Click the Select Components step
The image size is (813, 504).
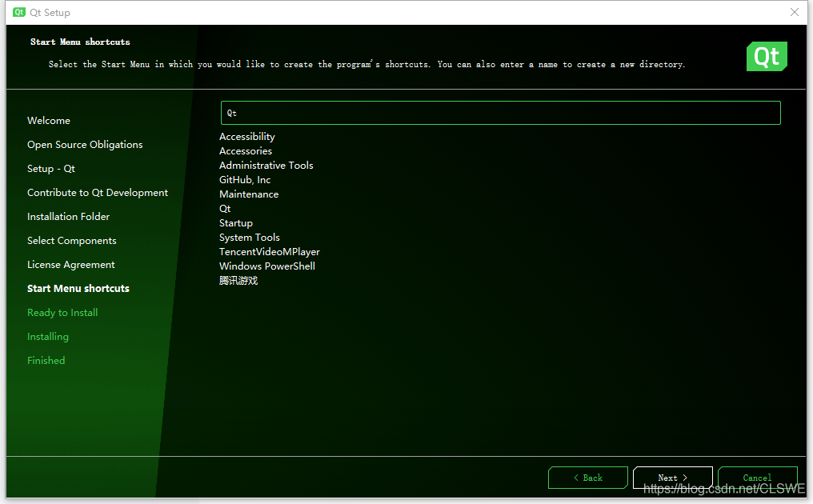tap(71, 241)
